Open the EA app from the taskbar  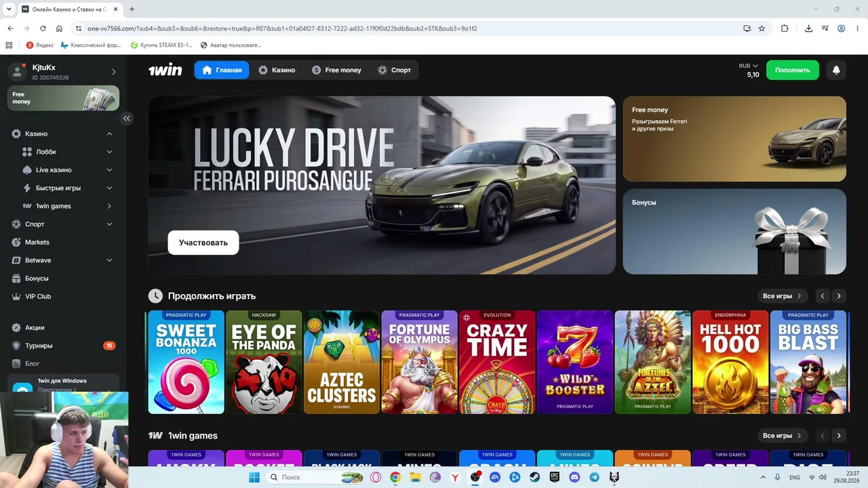tap(494, 477)
